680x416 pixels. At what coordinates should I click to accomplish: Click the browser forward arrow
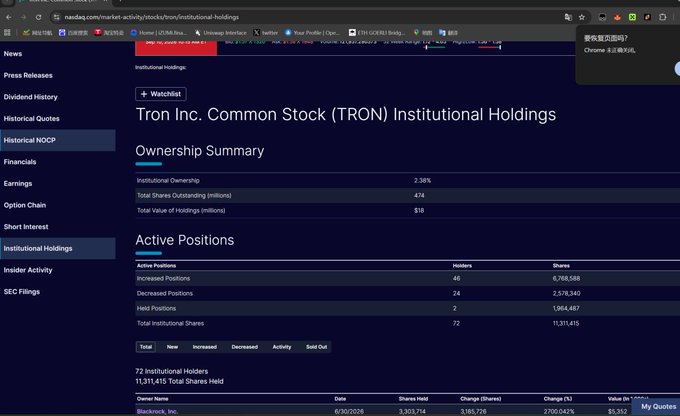point(23,17)
